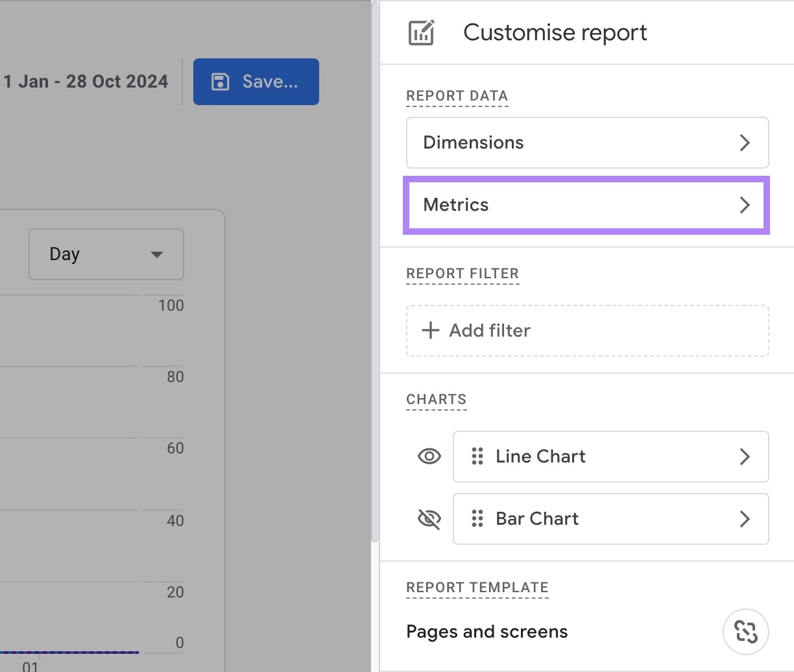The width and height of the screenshot is (794, 672).
Task: Open Bar Chart configuration options
Action: (745, 519)
